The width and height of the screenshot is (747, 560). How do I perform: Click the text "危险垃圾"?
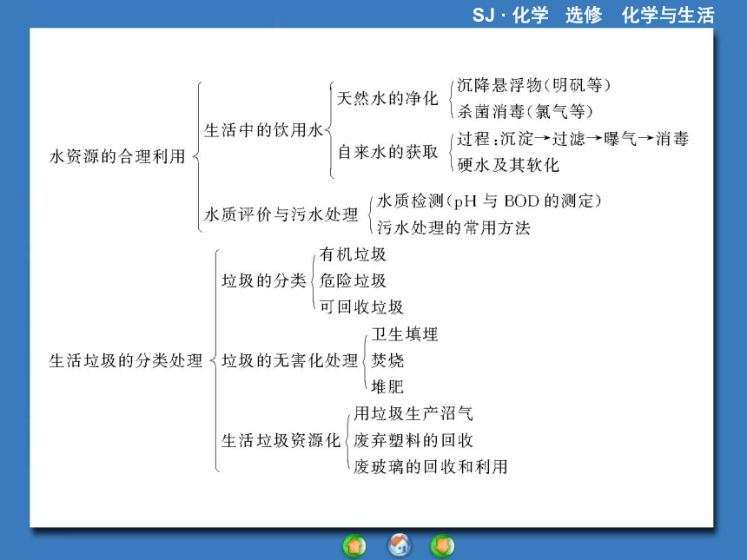coord(353,280)
